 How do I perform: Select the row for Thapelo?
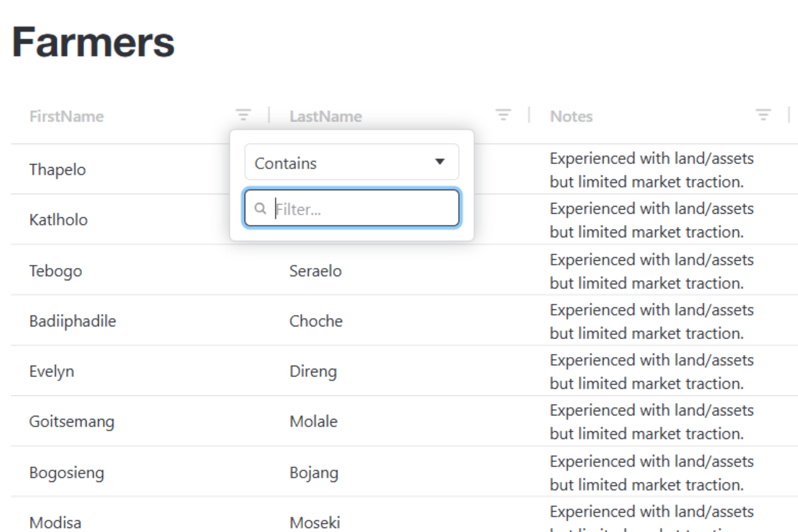[57, 169]
